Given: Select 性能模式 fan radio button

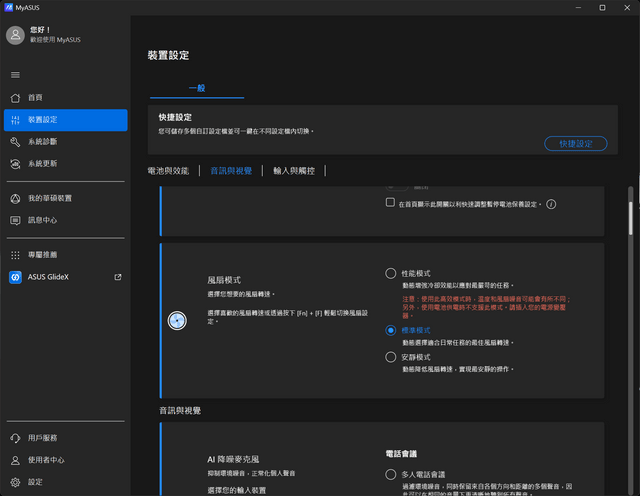Looking at the screenshot, I should tap(391, 273).
